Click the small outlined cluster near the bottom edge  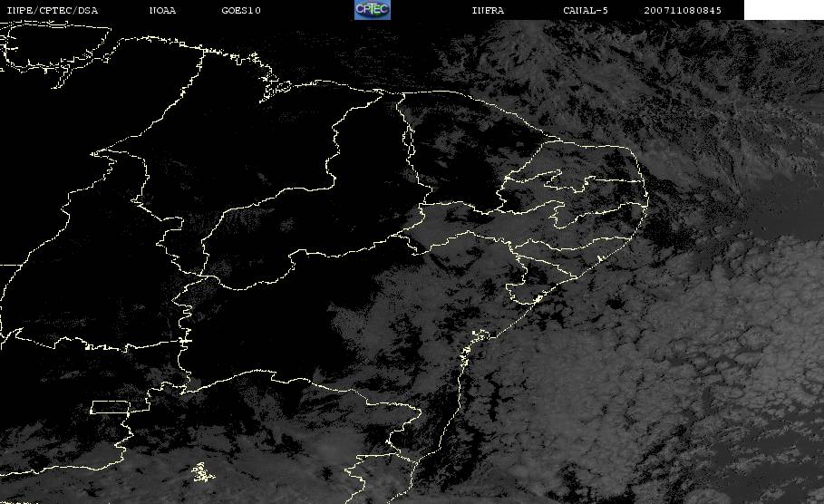click(x=201, y=471)
